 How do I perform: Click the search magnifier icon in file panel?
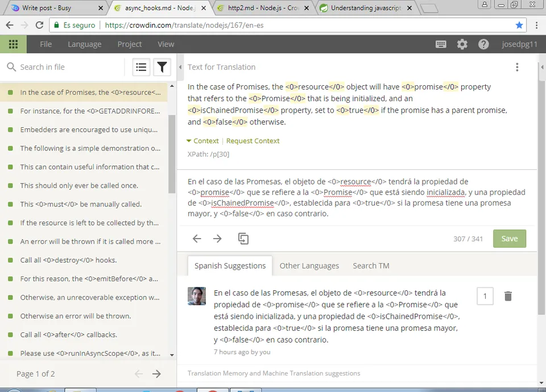pos(11,67)
